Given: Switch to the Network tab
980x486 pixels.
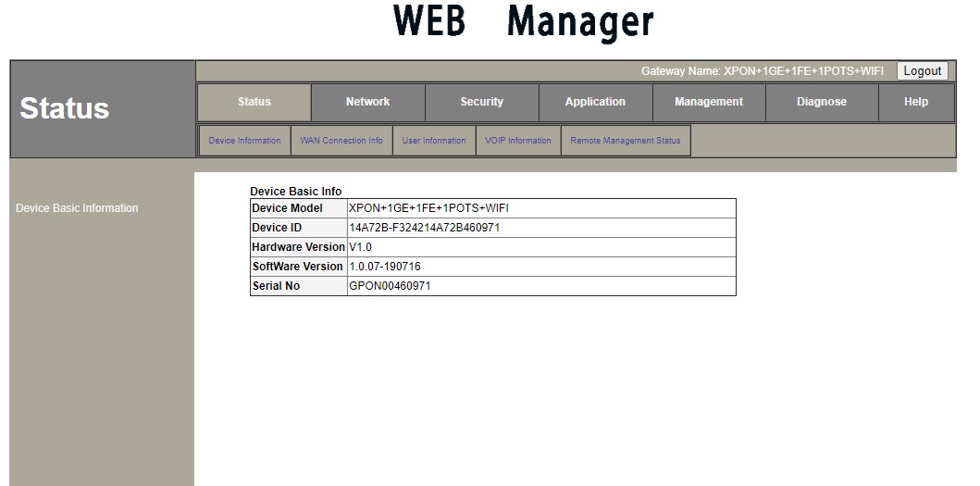Looking at the screenshot, I should (367, 102).
